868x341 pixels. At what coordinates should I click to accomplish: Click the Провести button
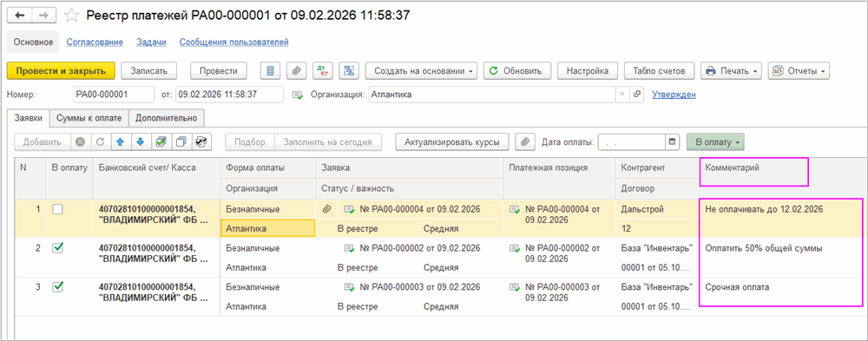click(219, 71)
